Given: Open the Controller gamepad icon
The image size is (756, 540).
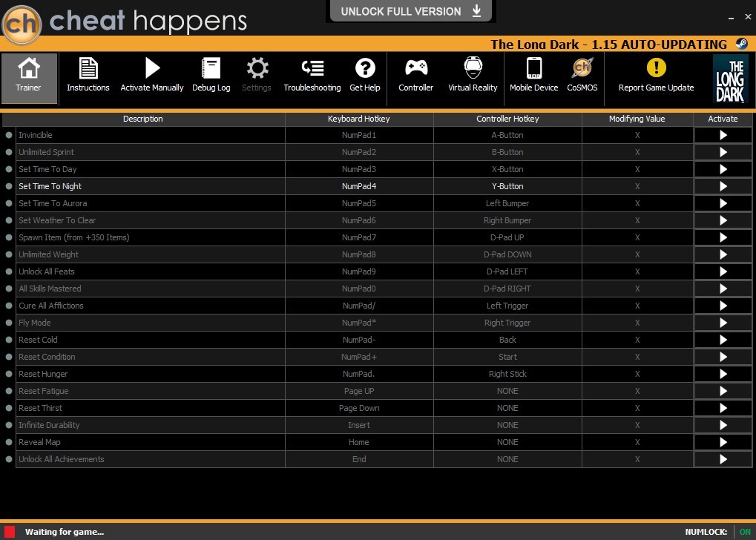Looking at the screenshot, I should pos(416,68).
